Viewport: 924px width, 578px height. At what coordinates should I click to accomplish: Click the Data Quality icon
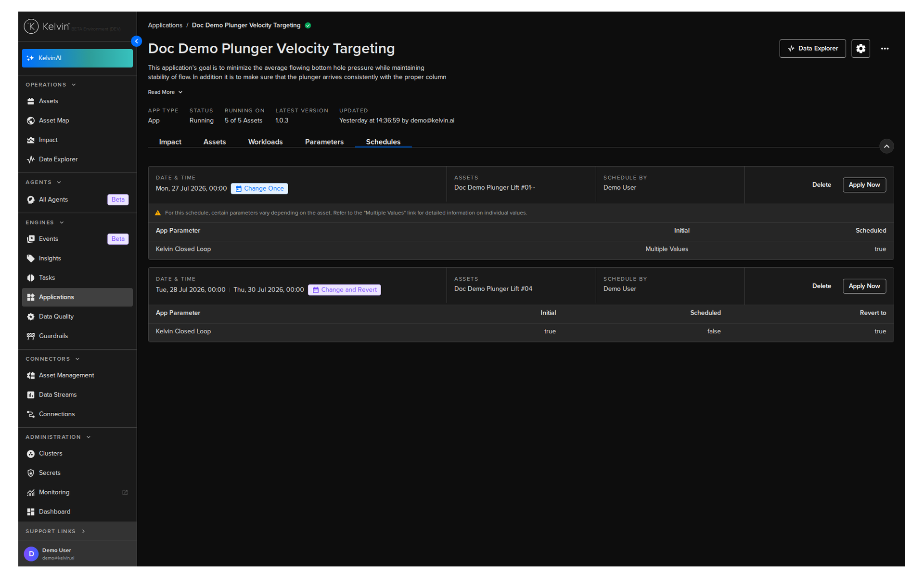pos(31,317)
